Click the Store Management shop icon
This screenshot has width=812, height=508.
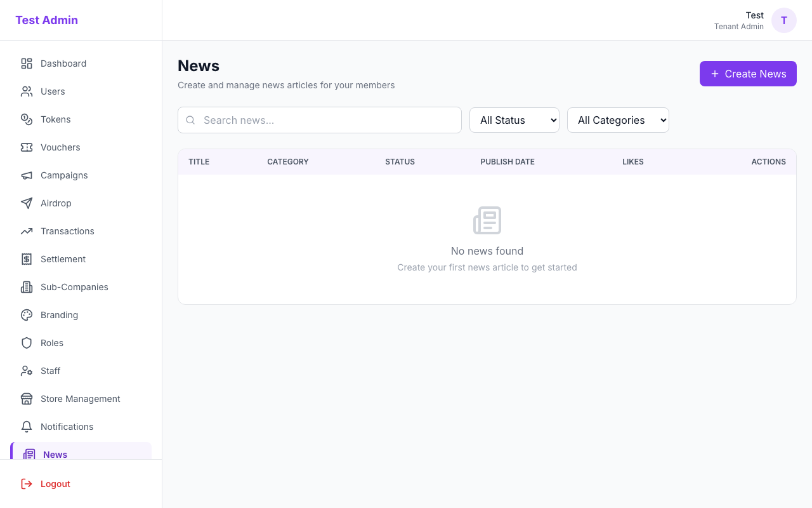27,399
